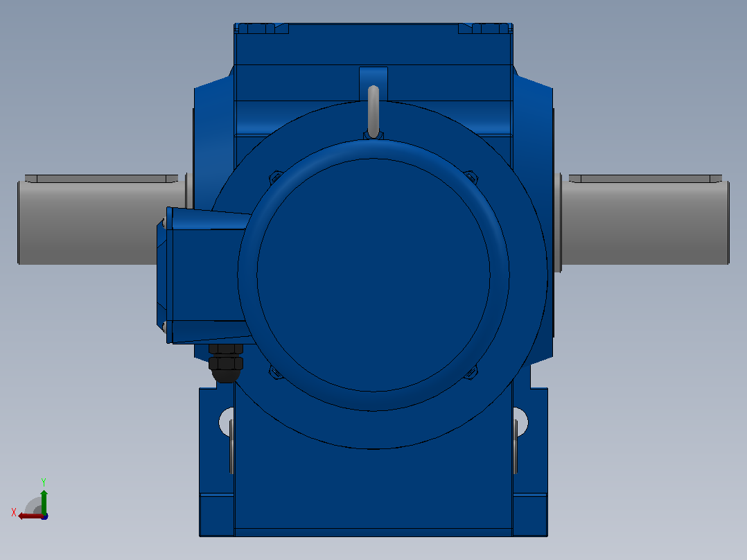Screen dimensions: 747x560
Task: Select the round motor end cover face
Action: coord(373,275)
